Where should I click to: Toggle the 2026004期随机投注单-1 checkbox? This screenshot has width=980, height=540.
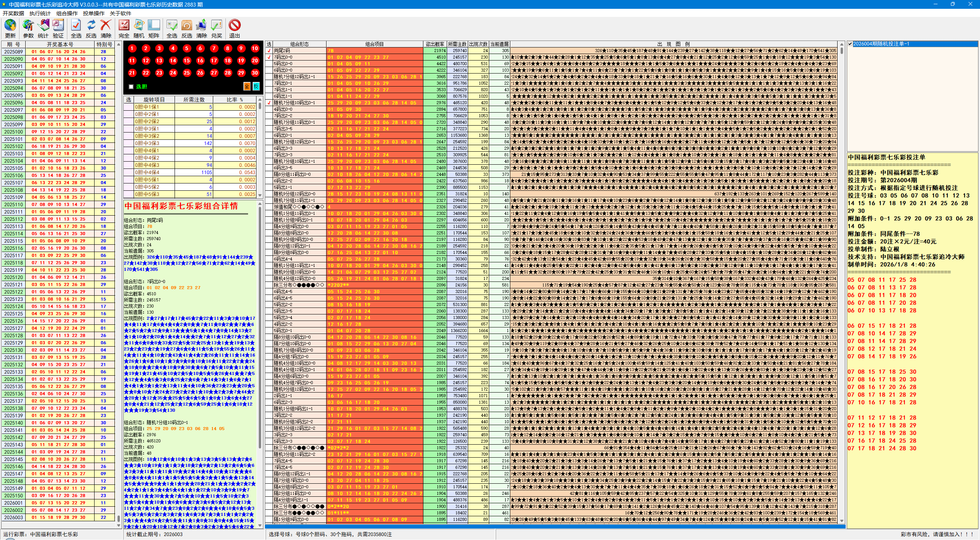point(850,44)
